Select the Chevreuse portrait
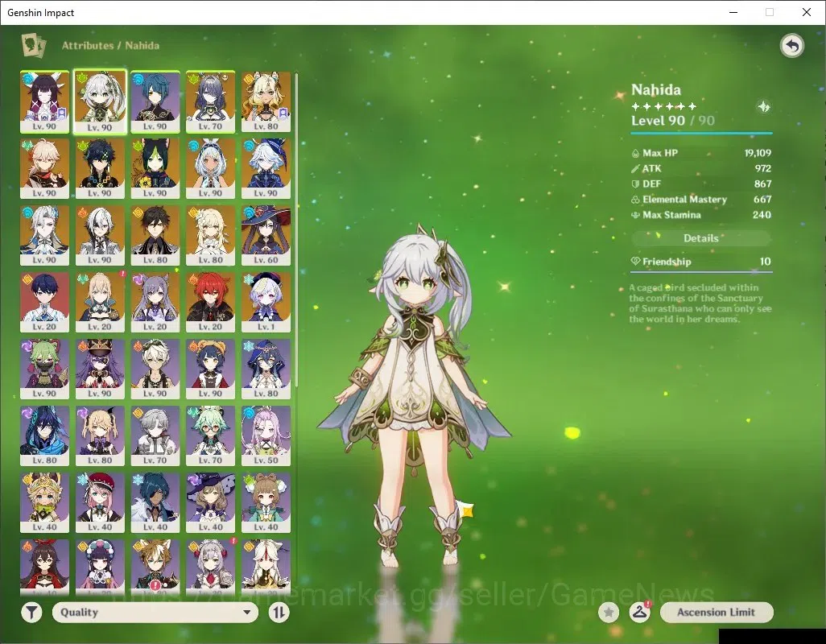Screen dimensions: 826x644 pyautogui.click(x=100, y=369)
